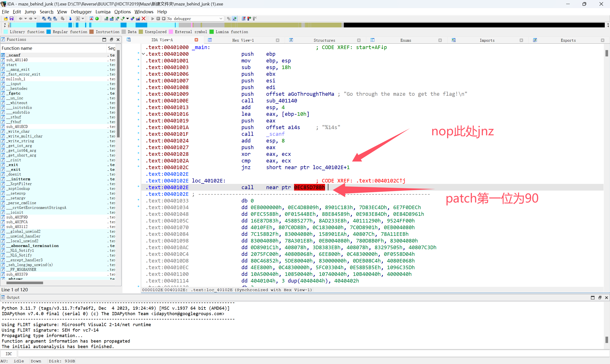Click the convert to data icon
This screenshot has width=610, height=364.
point(112,18)
